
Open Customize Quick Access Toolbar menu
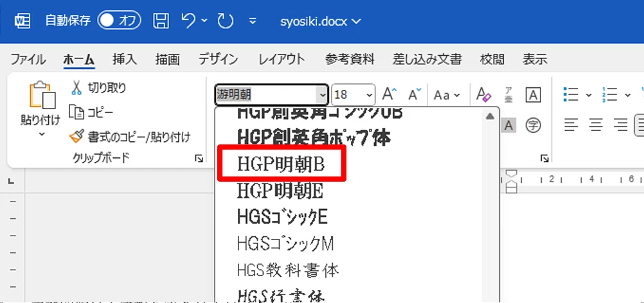(253, 21)
